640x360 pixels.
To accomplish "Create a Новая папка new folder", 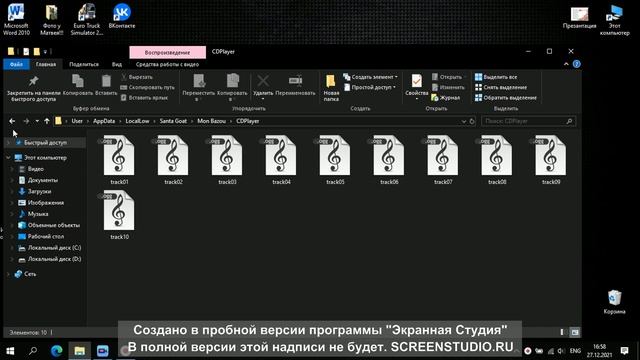I will pyautogui.click(x=331, y=87).
